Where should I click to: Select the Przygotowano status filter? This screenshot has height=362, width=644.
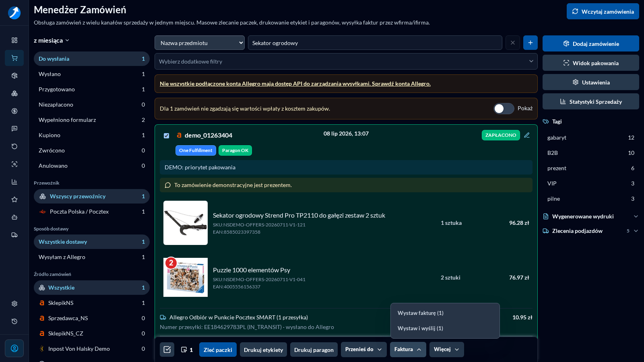click(x=92, y=89)
